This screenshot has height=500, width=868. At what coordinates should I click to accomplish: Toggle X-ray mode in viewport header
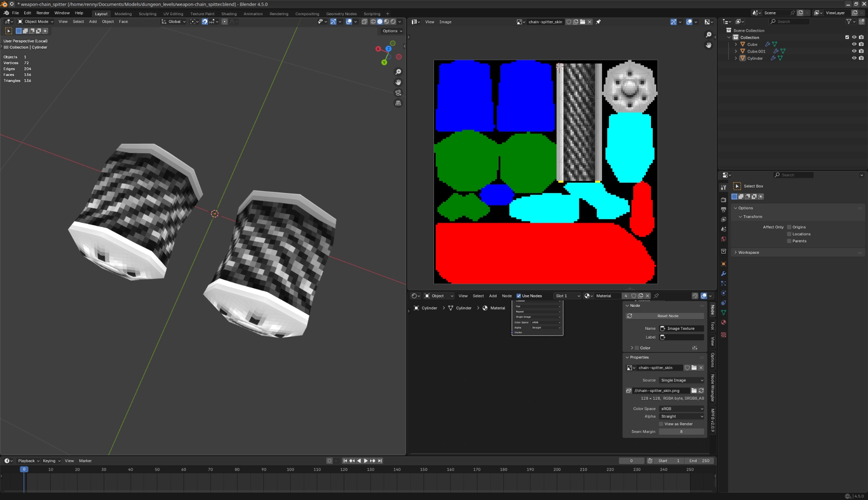[365, 22]
